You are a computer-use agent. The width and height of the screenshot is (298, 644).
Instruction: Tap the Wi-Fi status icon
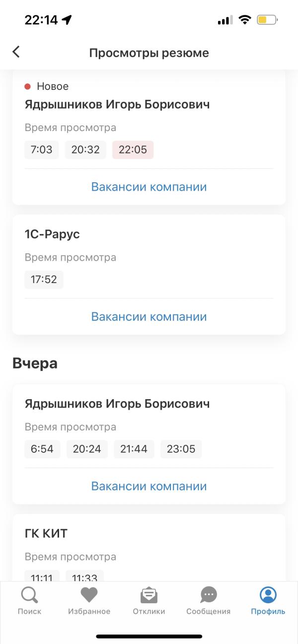coord(244,20)
